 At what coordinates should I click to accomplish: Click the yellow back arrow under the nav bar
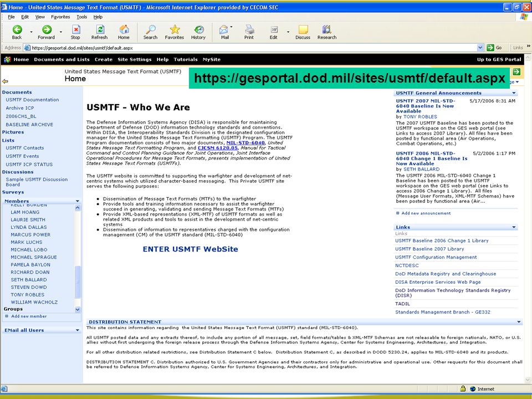tap(5, 81)
